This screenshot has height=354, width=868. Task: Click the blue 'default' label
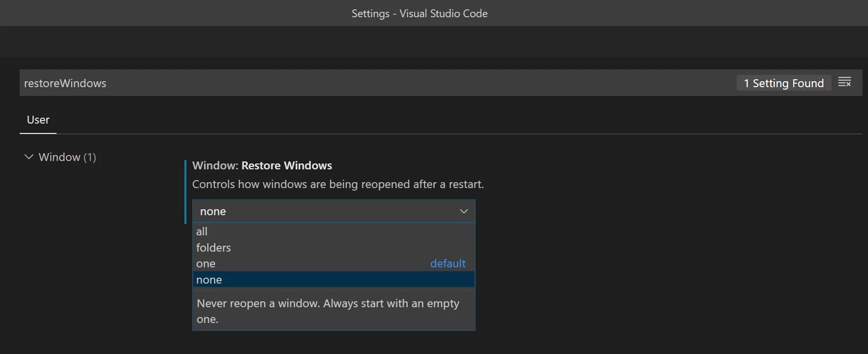[448, 264]
